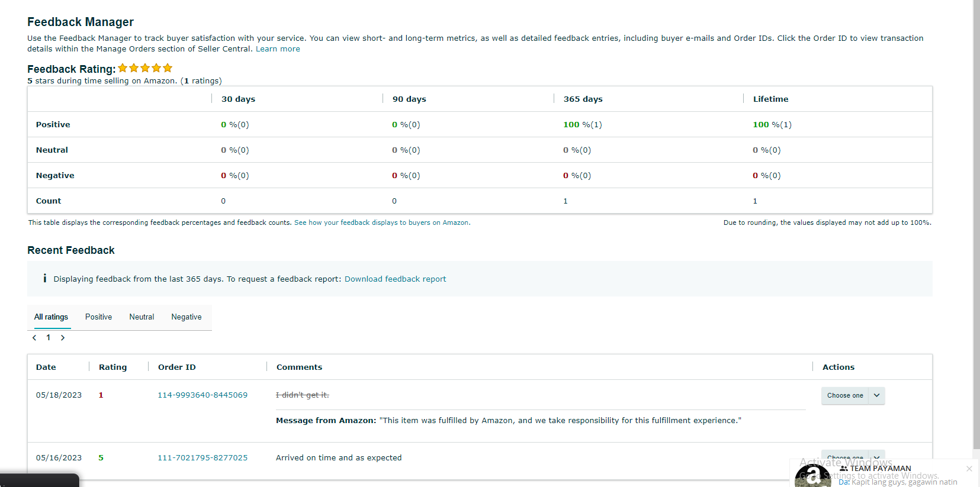Select comment 'Arrived on time and as expected'
Image resolution: width=980 pixels, height=487 pixels.
[x=339, y=457]
